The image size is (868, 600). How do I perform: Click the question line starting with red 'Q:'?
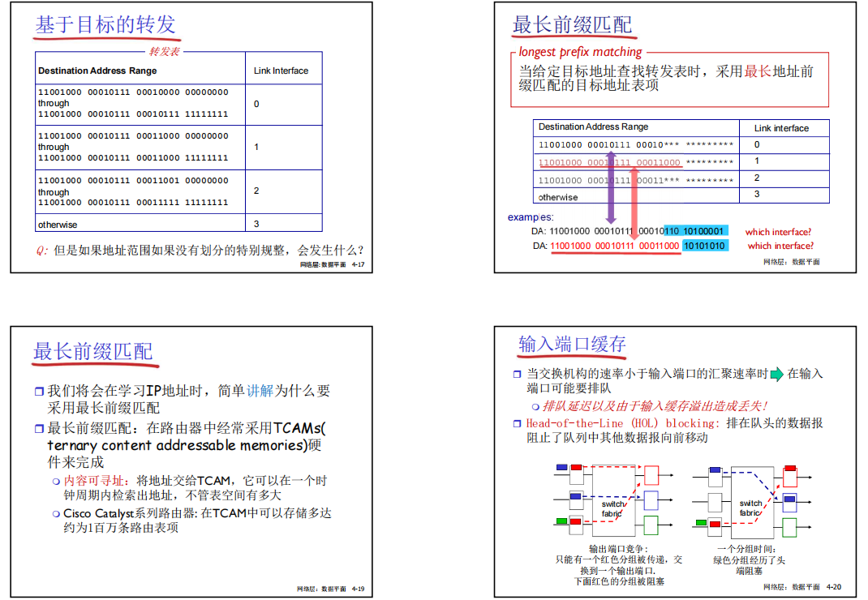[x=200, y=251]
